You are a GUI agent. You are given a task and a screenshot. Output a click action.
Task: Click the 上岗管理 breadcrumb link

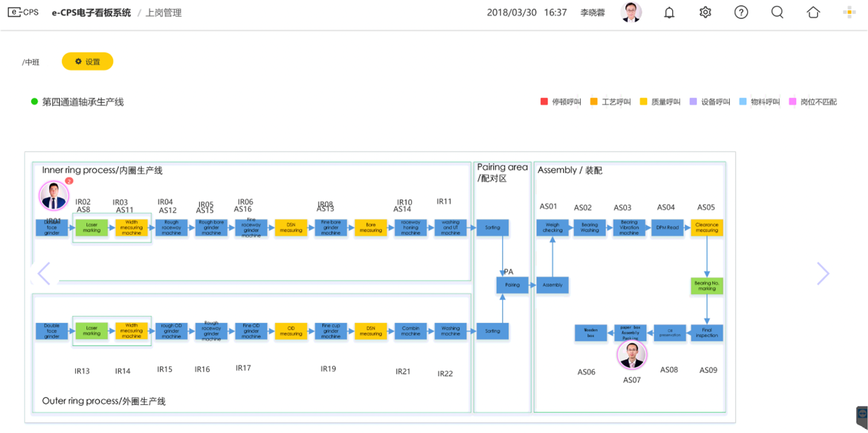point(163,13)
